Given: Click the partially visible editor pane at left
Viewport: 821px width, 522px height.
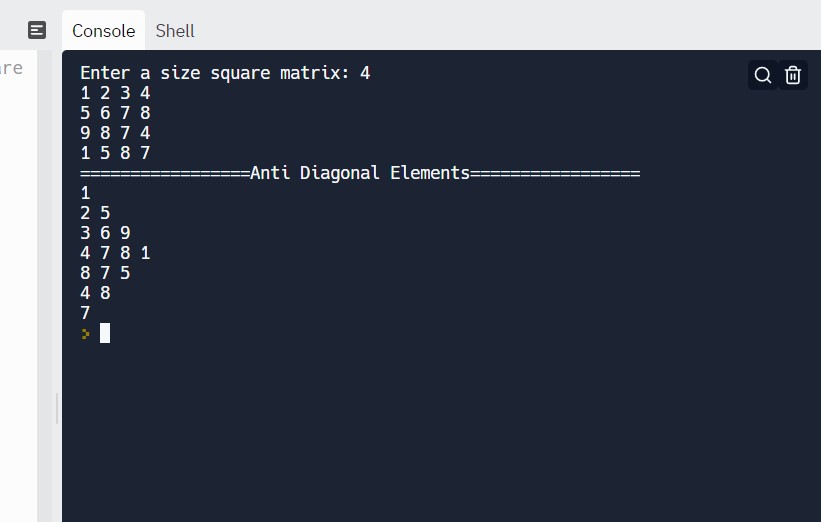Looking at the screenshot, I should coord(17,280).
